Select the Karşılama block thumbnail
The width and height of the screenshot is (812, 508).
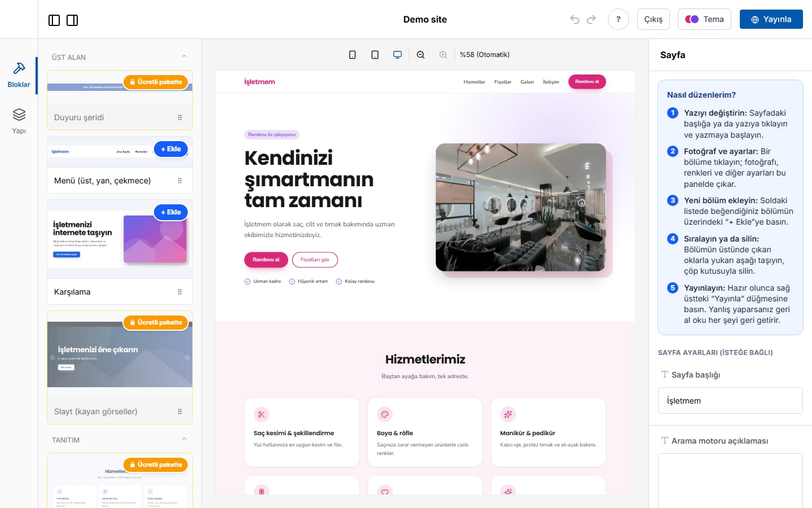coord(120,239)
